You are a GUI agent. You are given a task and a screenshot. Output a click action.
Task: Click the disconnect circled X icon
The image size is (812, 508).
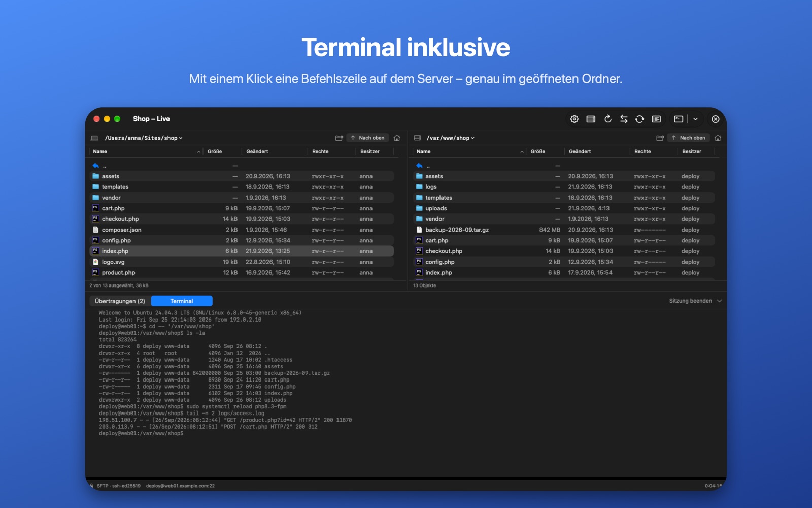tap(716, 119)
